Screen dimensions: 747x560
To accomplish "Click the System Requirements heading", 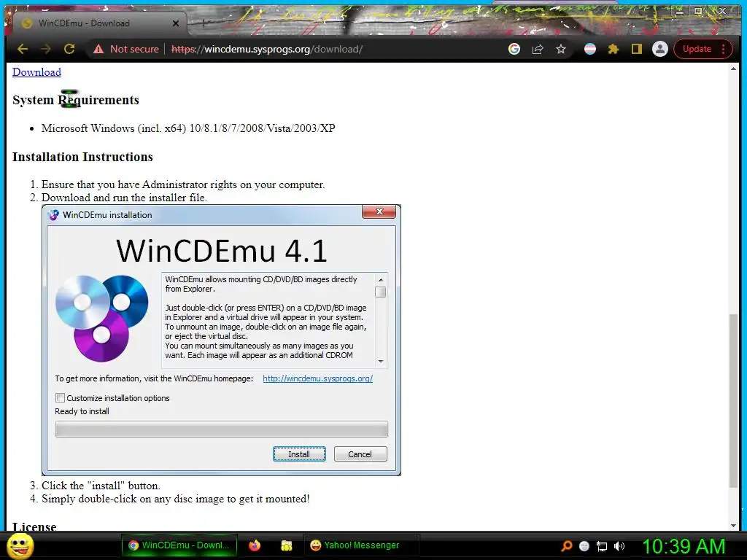I will point(76,100).
